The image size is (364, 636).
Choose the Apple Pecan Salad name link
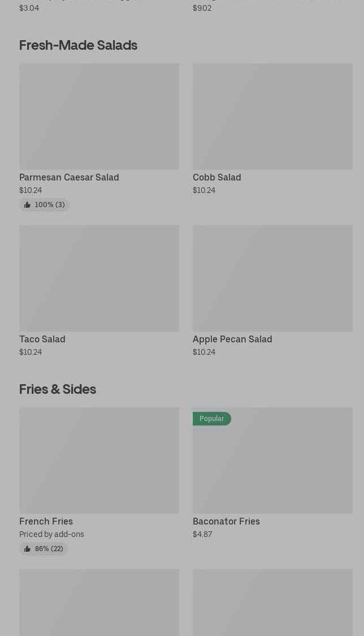point(232,339)
